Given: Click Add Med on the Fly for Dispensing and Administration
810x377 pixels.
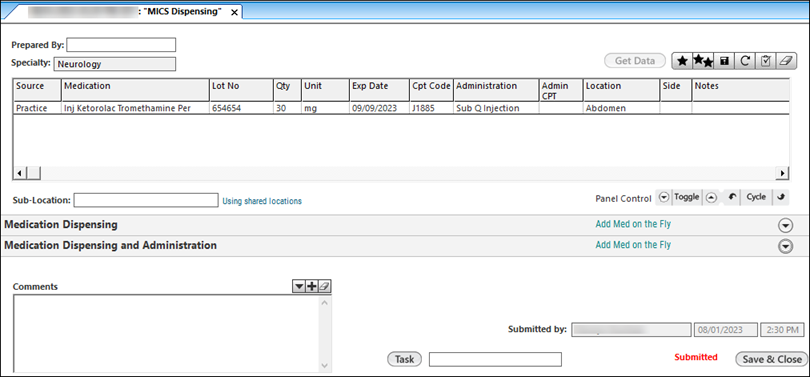Looking at the screenshot, I should (x=633, y=245).
